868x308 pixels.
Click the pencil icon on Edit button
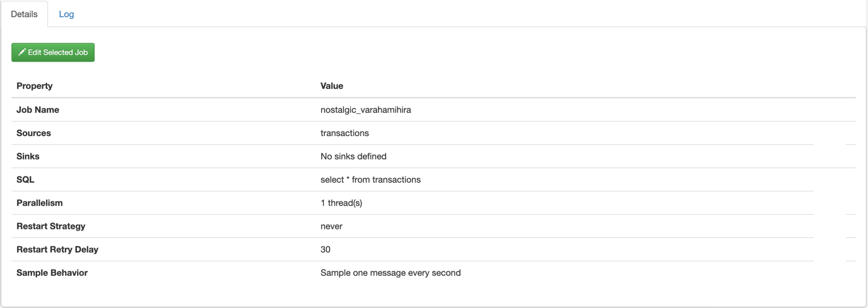[22, 52]
